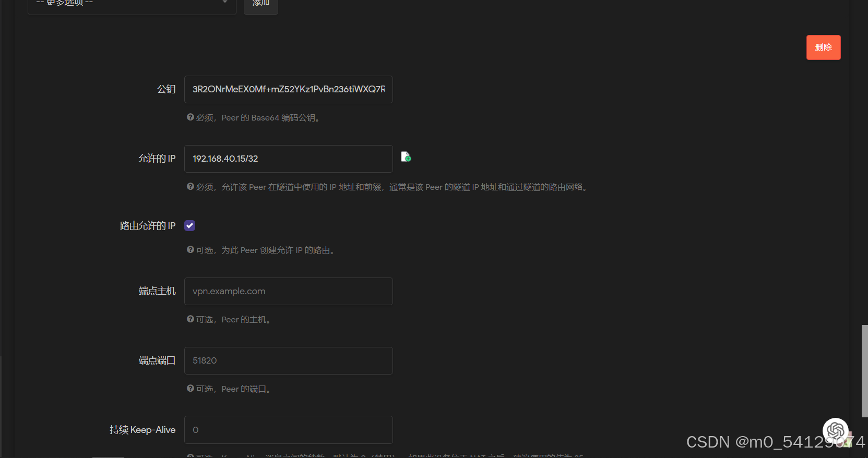This screenshot has height=458, width=868.
Task: Click the 端点端口 field showing 51820
Action: point(289,360)
